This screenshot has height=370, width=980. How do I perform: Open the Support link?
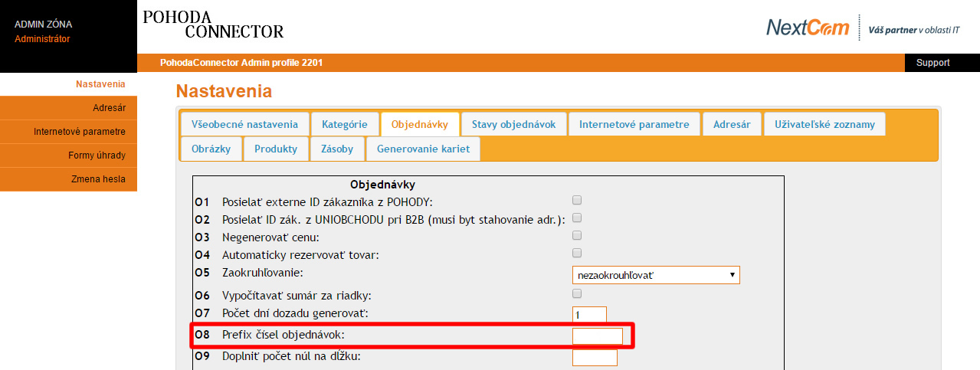tap(932, 63)
